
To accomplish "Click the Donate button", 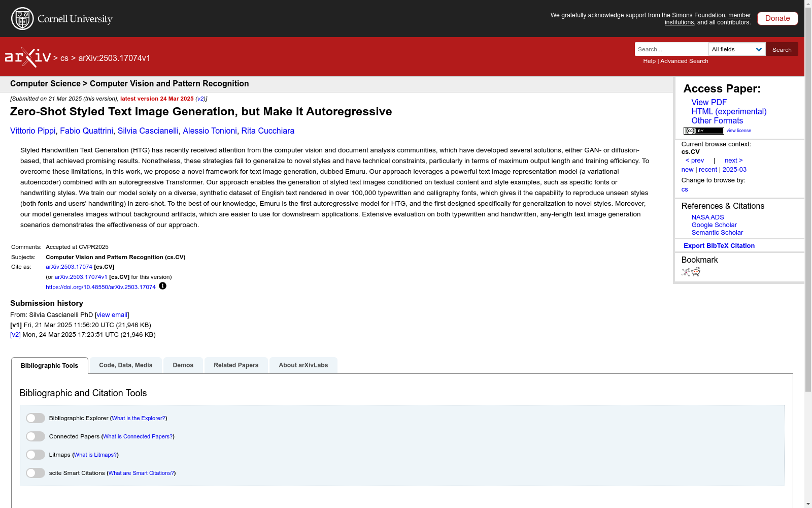I will 777,18.
